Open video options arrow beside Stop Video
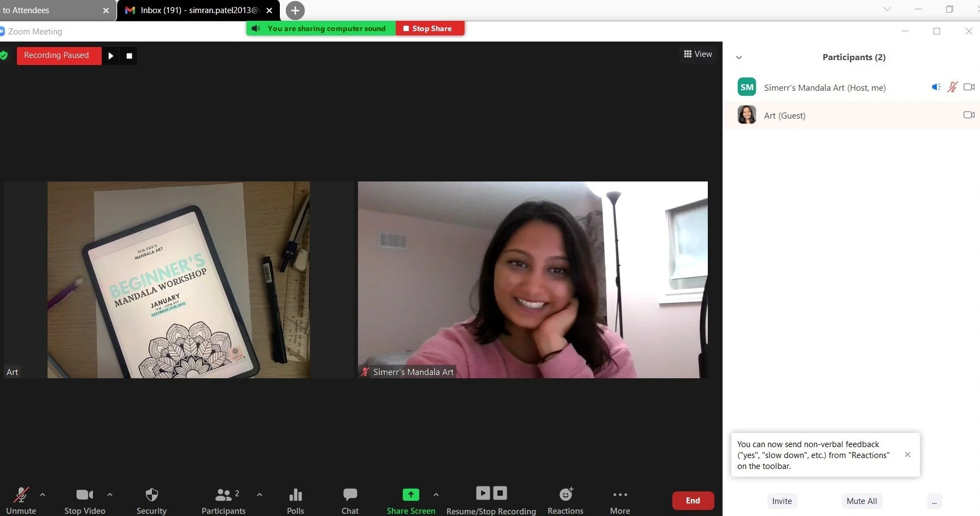Image resolution: width=980 pixels, height=516 pixels. point(110,495)
